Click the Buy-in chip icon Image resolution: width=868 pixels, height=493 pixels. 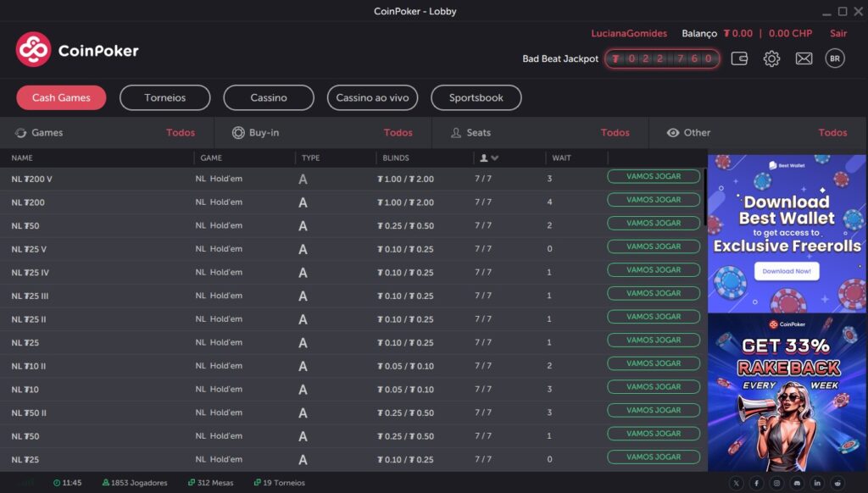(x=238, y=133)
